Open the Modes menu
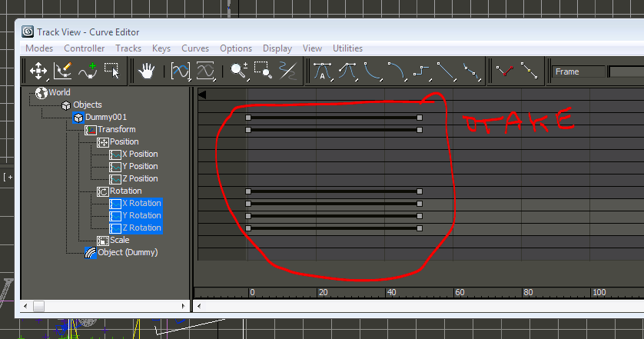Image resolution: width=644 pixels, height=339 pixels. [39, 48]
